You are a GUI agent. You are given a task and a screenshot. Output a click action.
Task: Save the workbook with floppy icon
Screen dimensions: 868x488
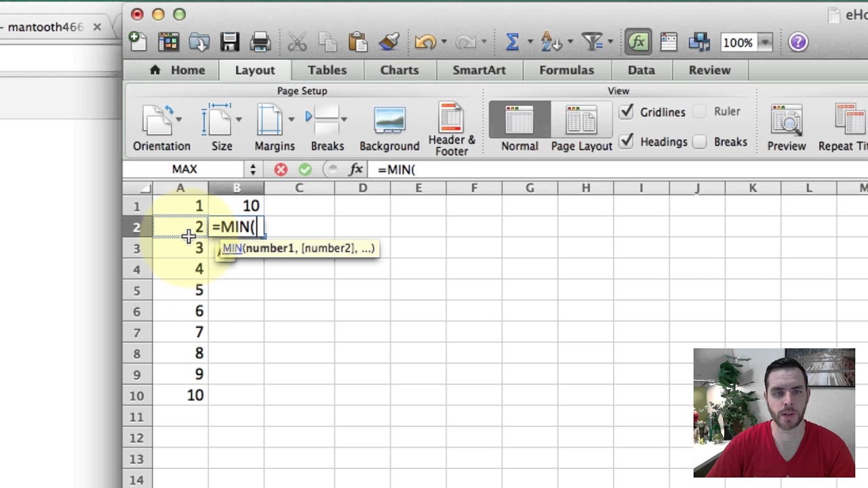coord(229,42)
